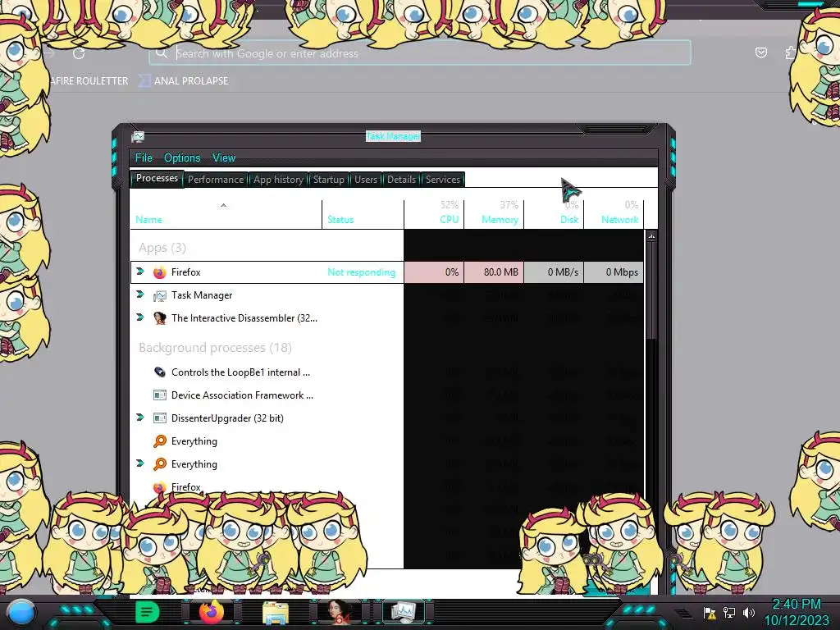The image size is (840, 630).
Task: Click ANAL PROLAPSE bookmark icon
Action: tap(144, 81)
